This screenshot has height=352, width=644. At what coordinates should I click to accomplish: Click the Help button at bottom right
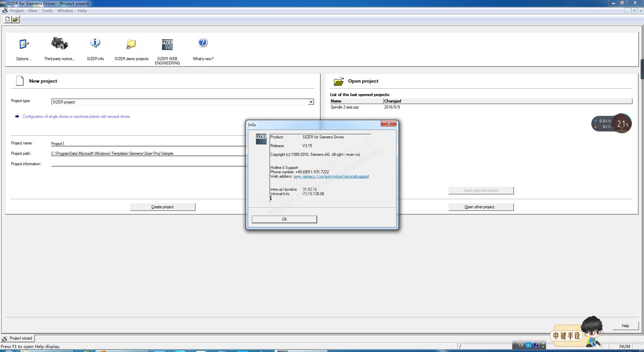625,326
